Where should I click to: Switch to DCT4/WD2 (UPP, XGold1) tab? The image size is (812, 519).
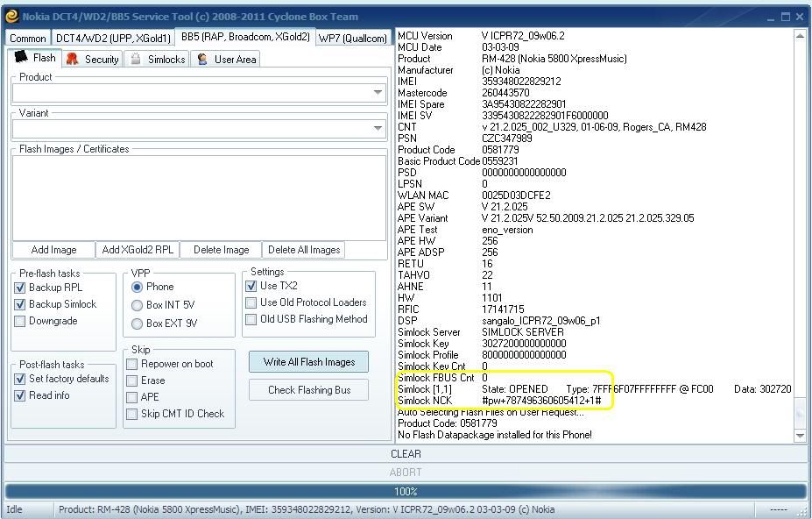tap(113, 38)
